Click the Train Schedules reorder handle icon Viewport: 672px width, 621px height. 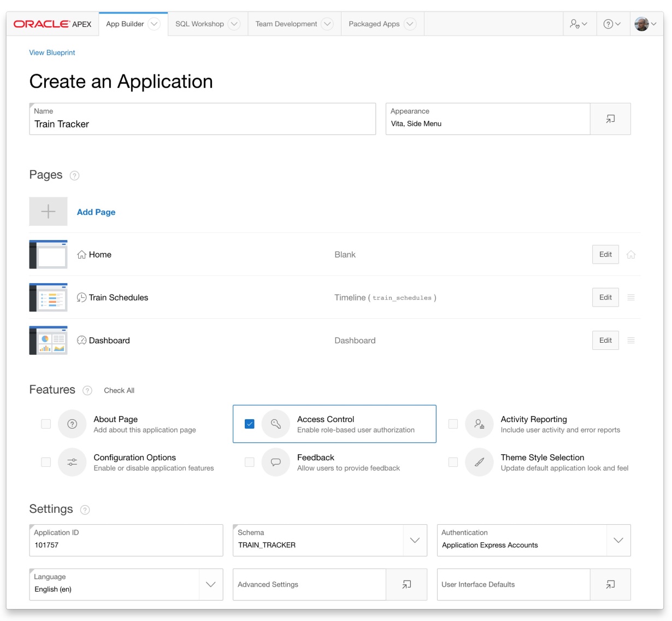pyautogui.click(x=631, y=297)
